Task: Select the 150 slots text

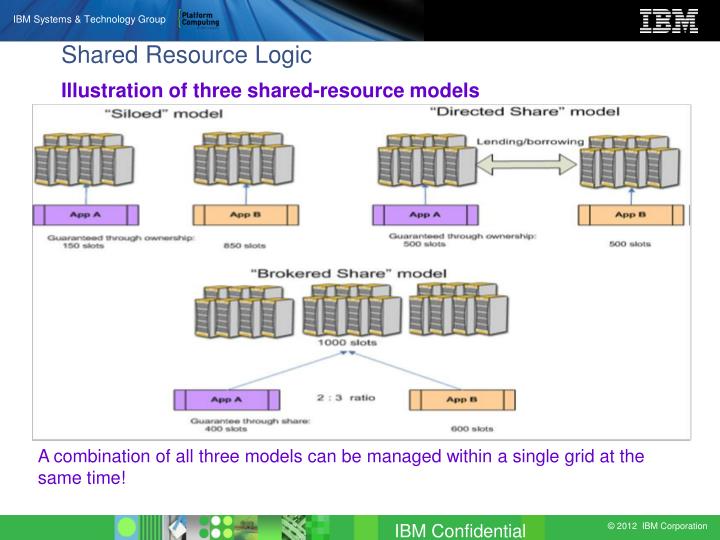Action: click(83, 246)
